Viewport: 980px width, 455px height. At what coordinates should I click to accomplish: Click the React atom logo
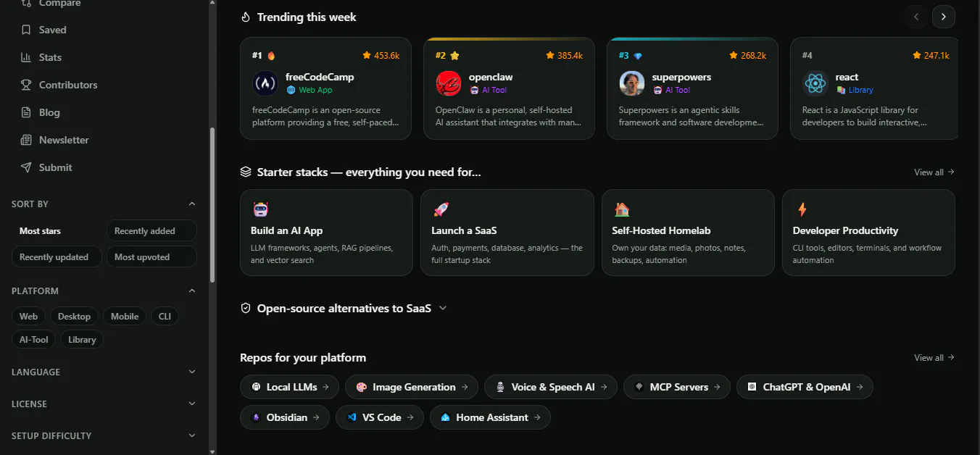click(815, 83)
